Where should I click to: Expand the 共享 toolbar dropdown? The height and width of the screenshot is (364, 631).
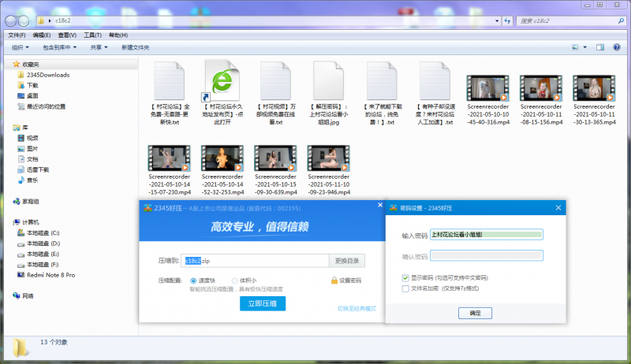[x=99, y=47]
